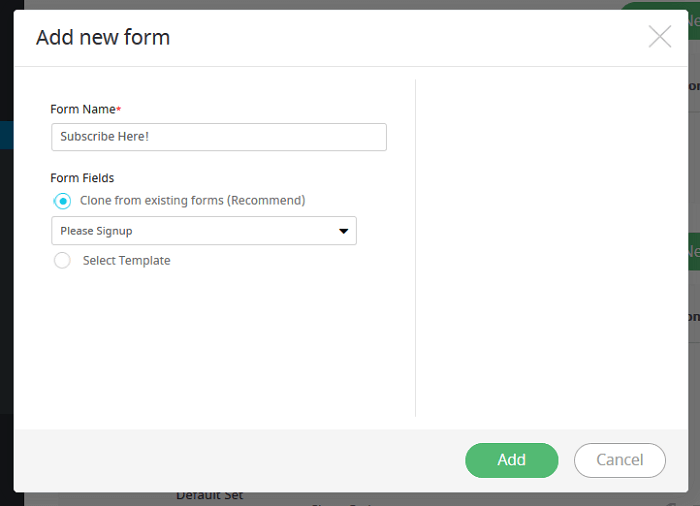This screenshot has width=700, height=506.
Task: Click the Form Name text field
Action: [218, 137]
